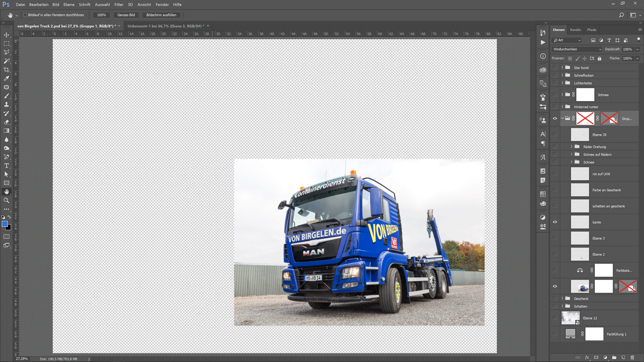Select the Eraser tool
The image size is (644, 362).
tap(6, 122)
